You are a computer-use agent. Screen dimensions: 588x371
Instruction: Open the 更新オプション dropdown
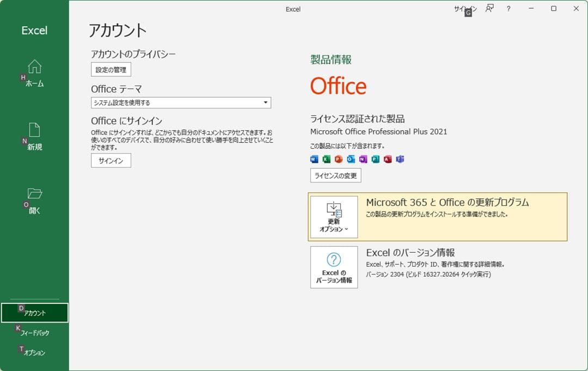(334, 217)
